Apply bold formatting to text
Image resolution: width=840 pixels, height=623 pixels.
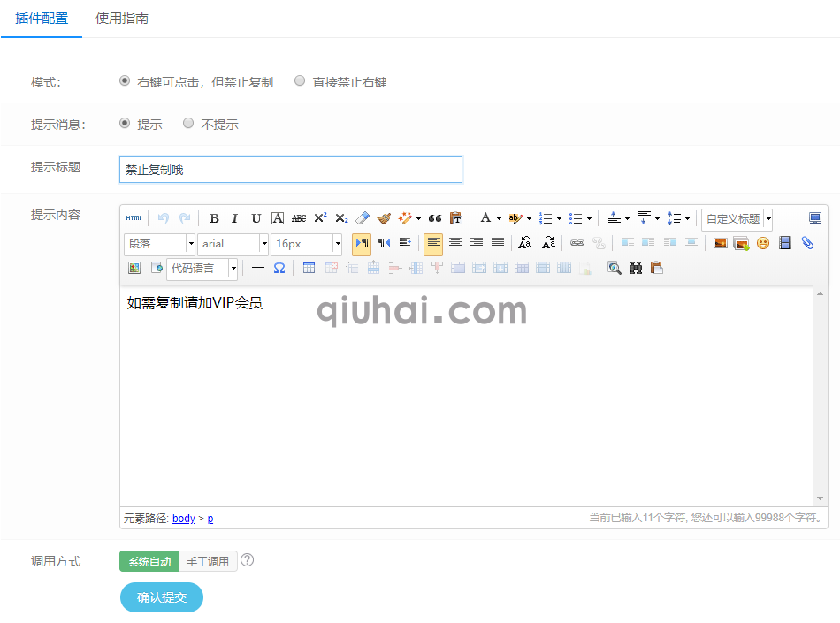[214, 218]
